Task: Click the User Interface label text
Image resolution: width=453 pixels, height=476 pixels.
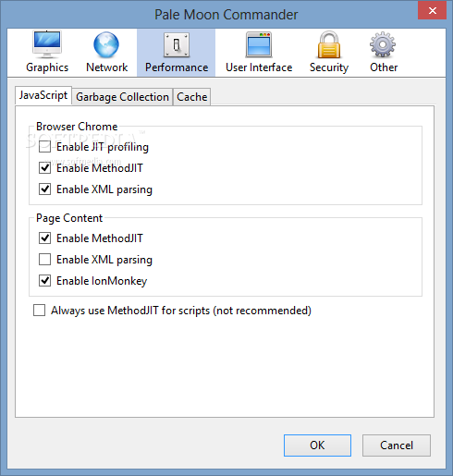Action: pyautogui.click(x=259, y=67)
